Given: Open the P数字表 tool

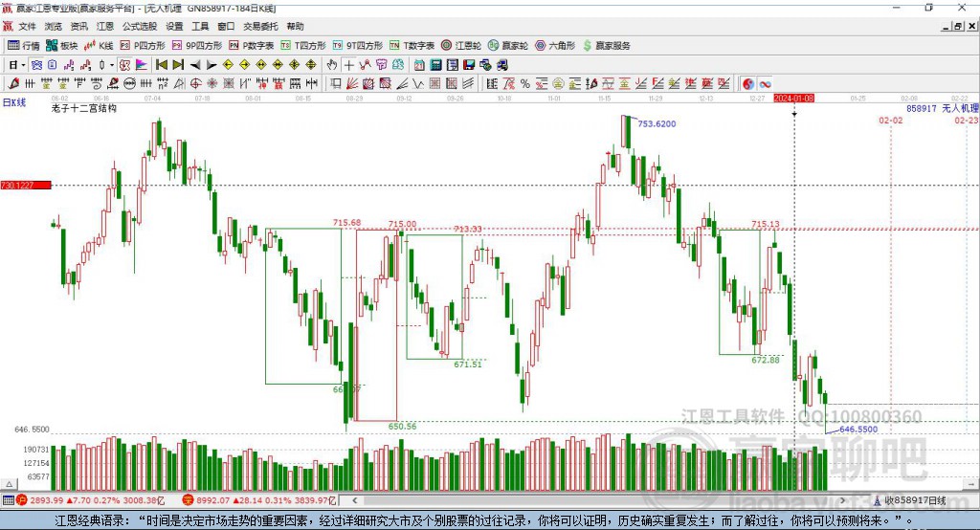Looking at the screenshot, I should (252, 46).
